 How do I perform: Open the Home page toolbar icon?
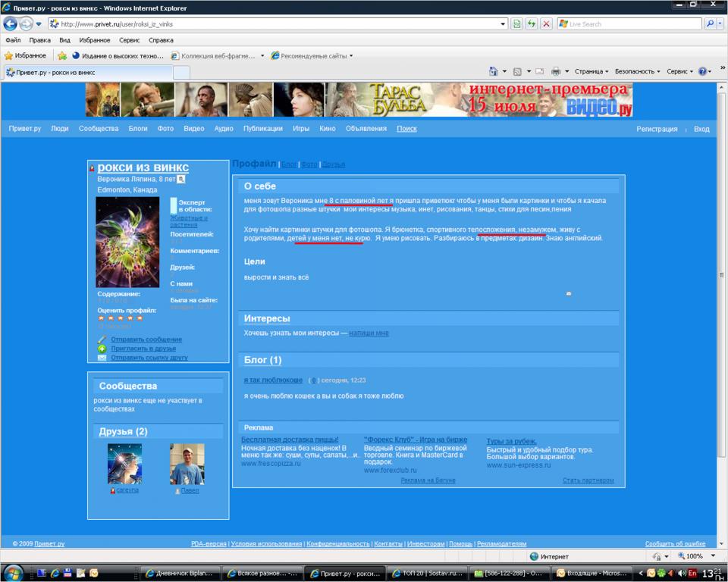(x=494, y=71)
